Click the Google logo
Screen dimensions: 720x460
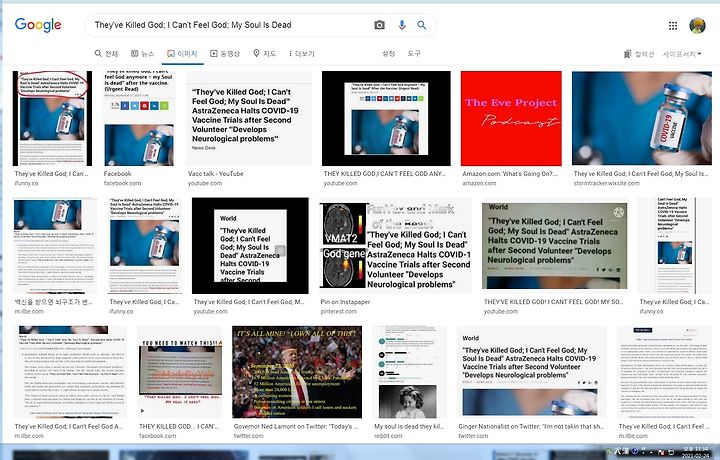pyautogui.click(x=38, y=25)
